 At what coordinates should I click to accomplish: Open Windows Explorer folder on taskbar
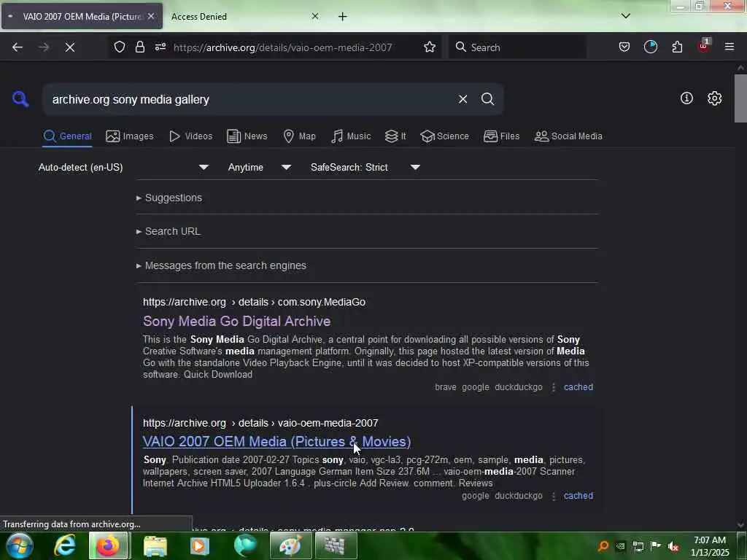point(155,545)
